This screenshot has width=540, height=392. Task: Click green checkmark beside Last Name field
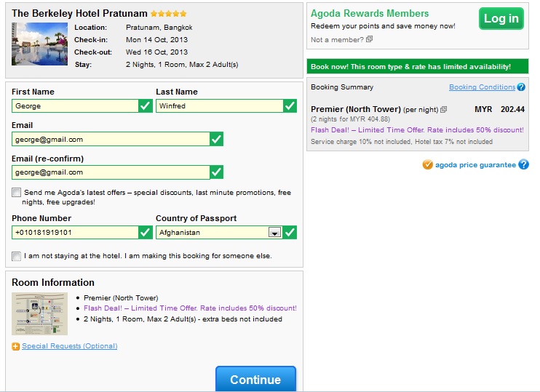(290, 105)
